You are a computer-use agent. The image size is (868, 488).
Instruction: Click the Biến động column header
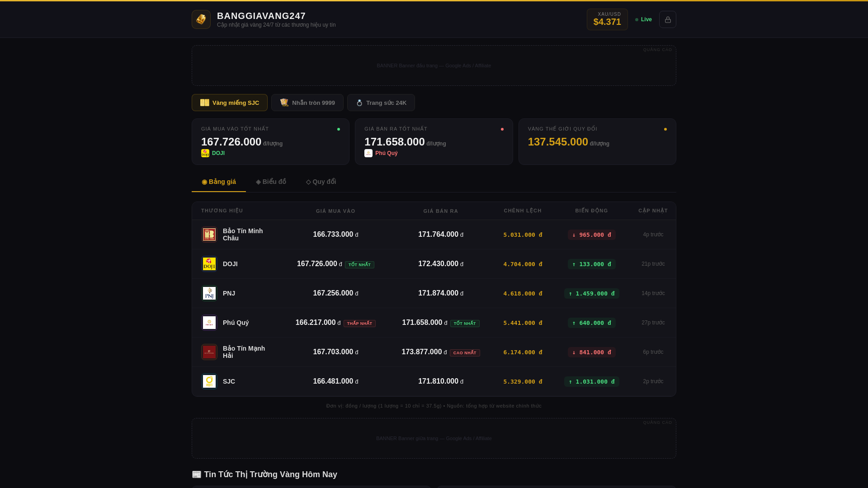pos(591,211)
